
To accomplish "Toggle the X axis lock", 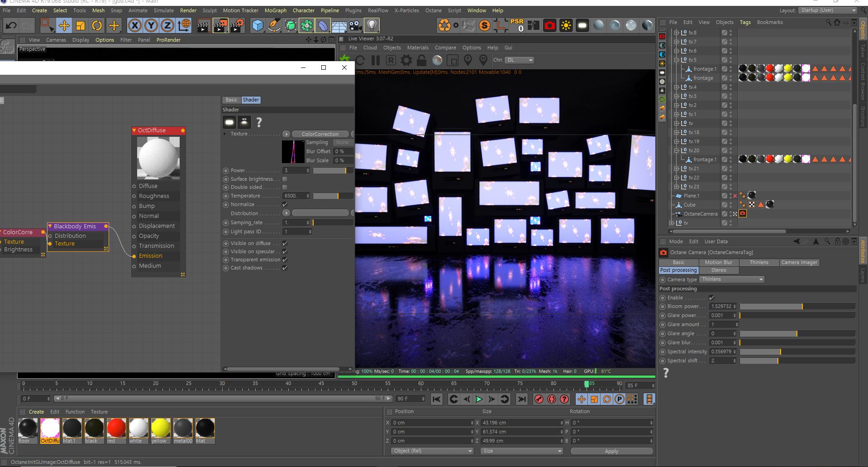I will coord(134,25).
